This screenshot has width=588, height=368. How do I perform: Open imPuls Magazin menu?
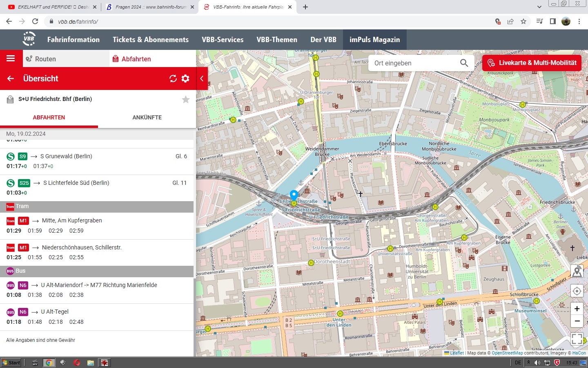(375, 40)
